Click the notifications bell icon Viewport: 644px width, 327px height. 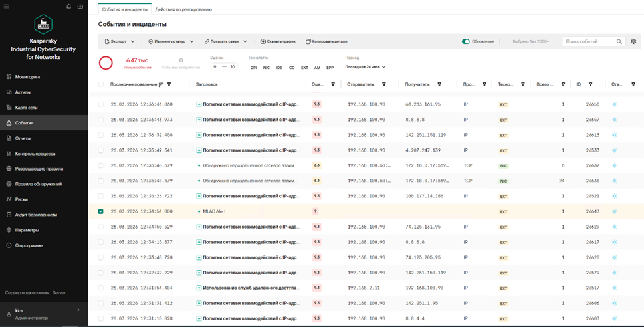[68, 7]
